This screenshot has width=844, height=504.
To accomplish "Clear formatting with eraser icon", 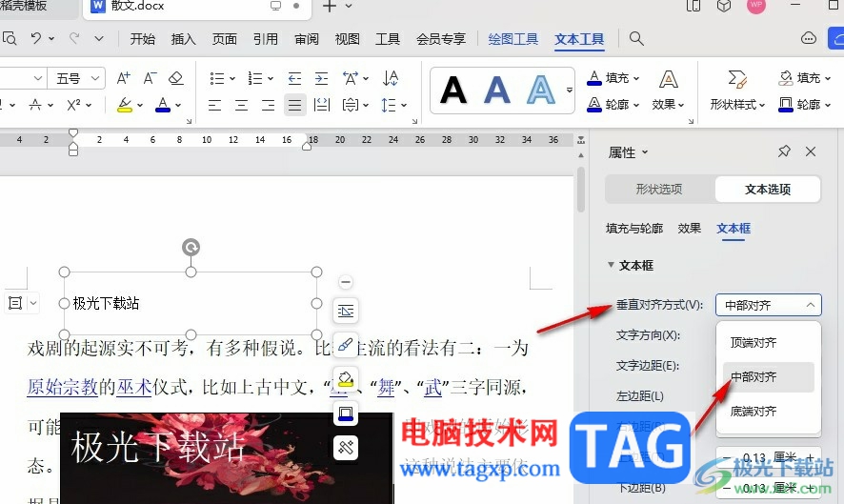I will click(x=176, y=79).
